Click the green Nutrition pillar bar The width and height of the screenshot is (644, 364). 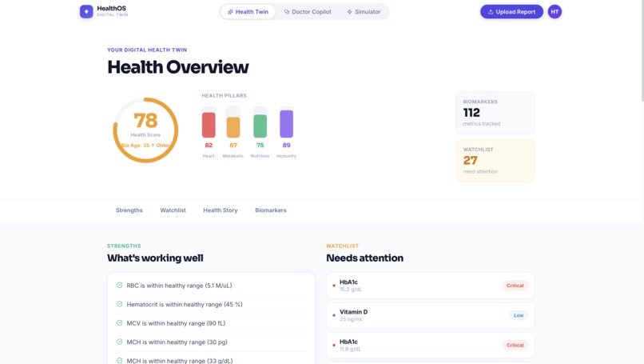pos(260,126)
